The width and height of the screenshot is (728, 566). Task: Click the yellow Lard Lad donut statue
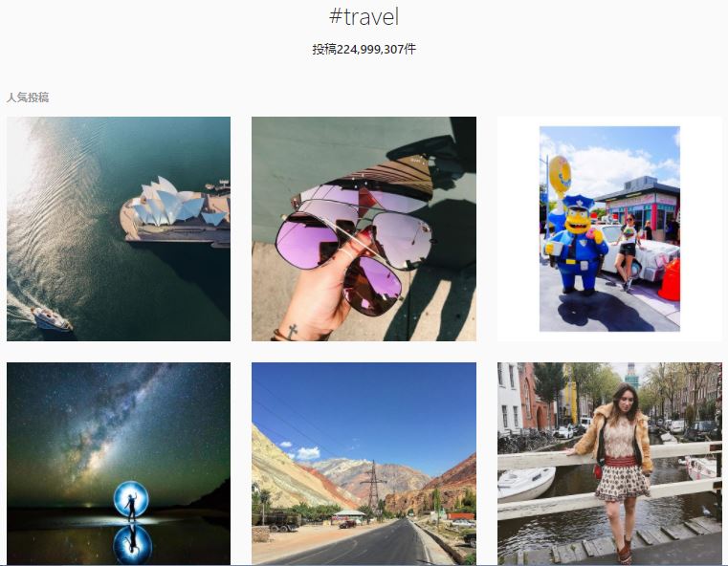(x=560, y=176)
